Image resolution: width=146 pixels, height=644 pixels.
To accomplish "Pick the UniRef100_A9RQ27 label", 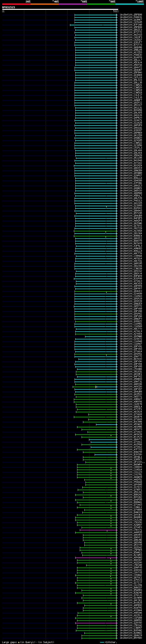I will click(131, 399).
